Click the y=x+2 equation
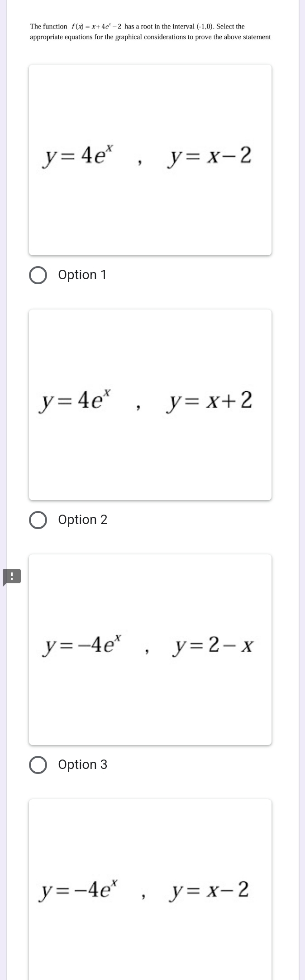305x980 pixels. point(209,401)
